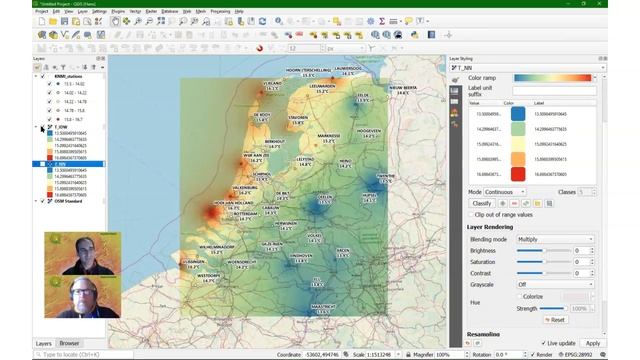This screenshot has width=640, height=360.
Task: Open the Blending mode Multiply dropdown
Action: coord(555,239)
